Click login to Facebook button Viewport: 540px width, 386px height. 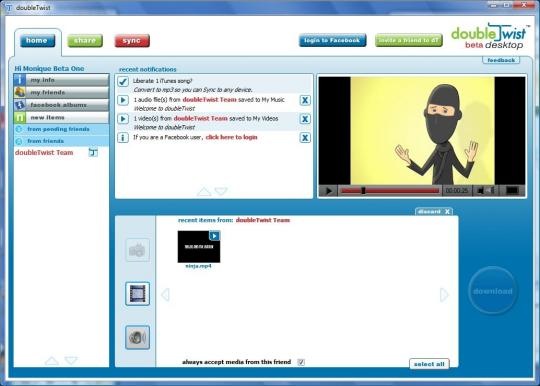point(332,40)
